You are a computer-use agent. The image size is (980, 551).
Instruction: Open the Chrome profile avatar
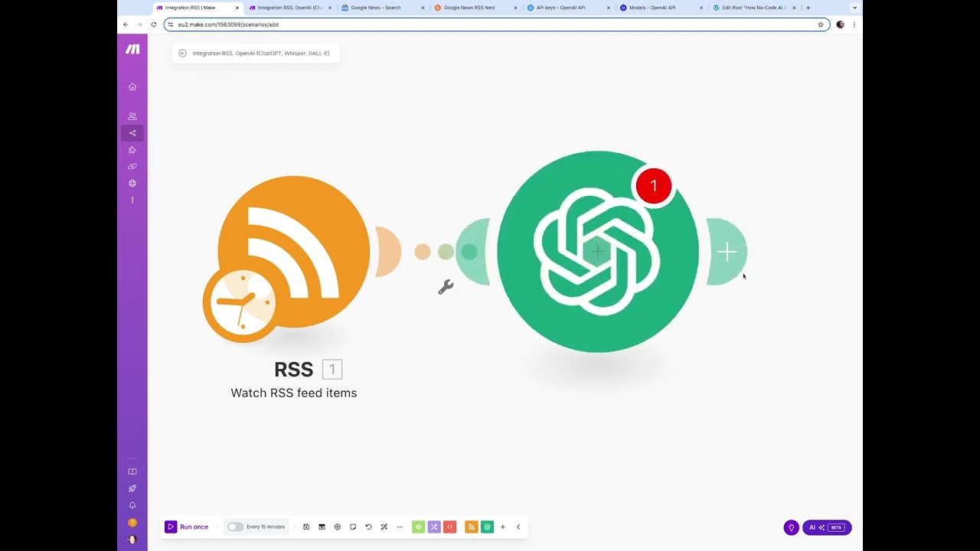841,24
